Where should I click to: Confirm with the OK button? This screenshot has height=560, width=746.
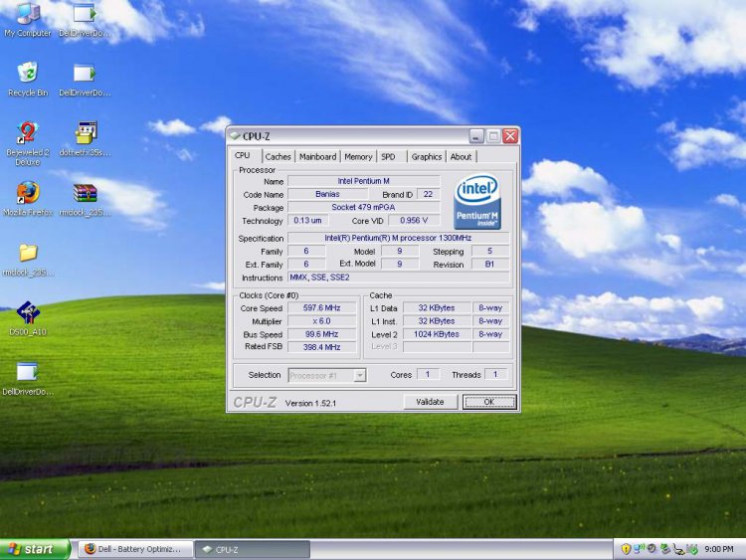pyautogui.click(x=489, y=402)
